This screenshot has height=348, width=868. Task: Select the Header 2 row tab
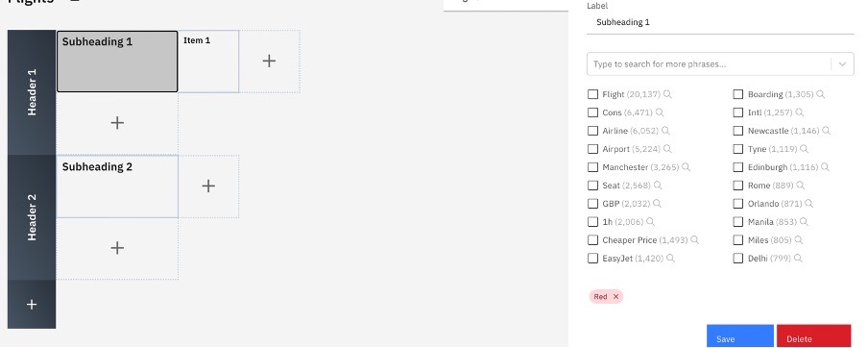[x=32, y=217]
